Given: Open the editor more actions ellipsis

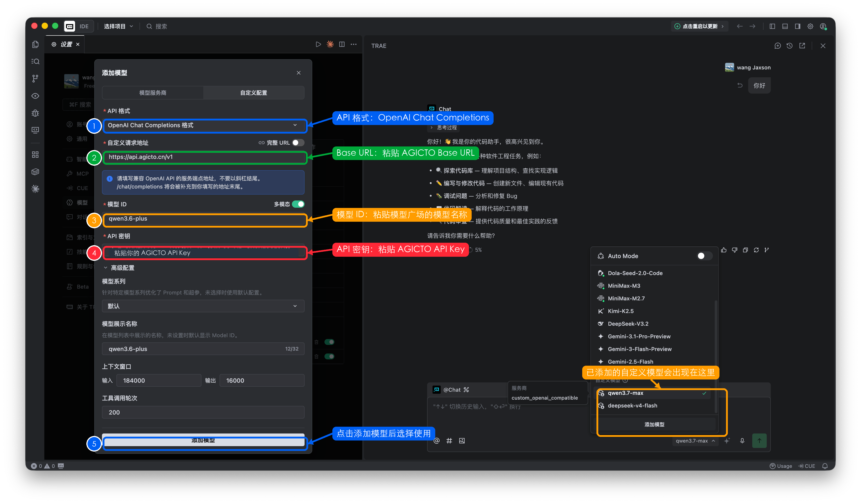Looking at the screenshot, I should point(354,44).
